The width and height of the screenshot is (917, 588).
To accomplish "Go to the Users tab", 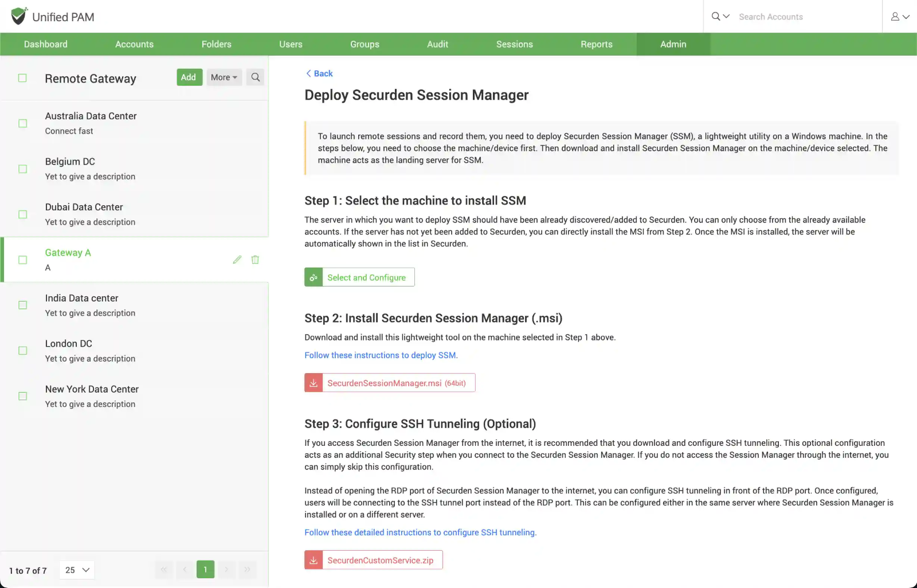I will (291, 44).
